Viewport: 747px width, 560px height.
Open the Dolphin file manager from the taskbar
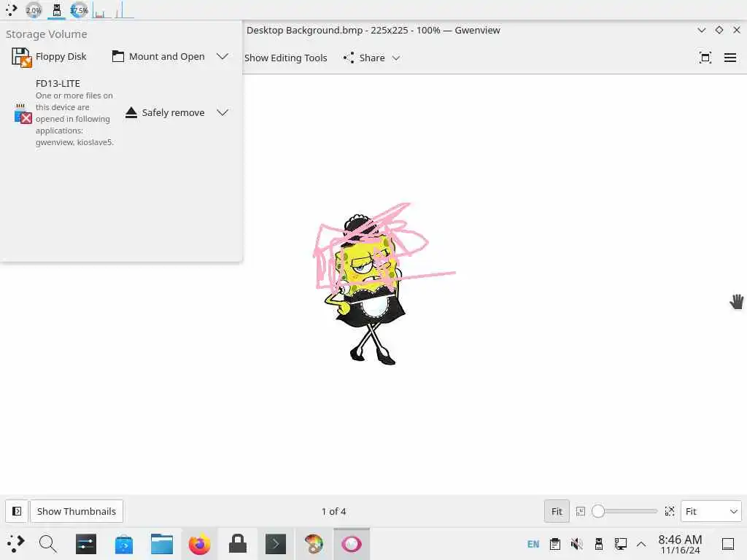pyautogui.click(x=162, y=544)
